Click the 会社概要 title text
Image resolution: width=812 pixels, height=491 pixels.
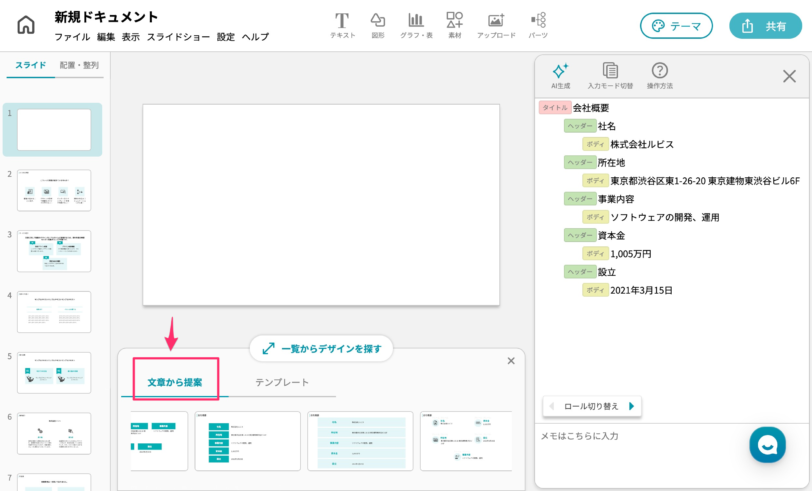[x=591, y=108]
